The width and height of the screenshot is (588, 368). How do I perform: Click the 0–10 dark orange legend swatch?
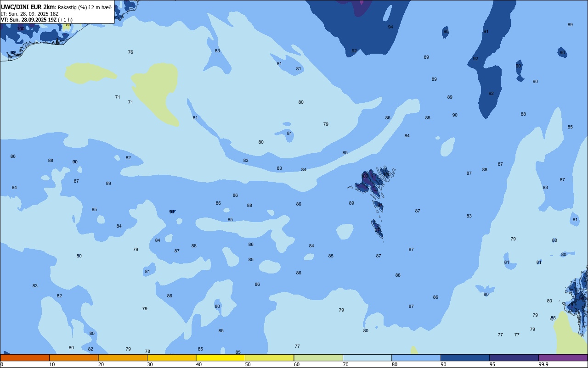click(25, 357)
